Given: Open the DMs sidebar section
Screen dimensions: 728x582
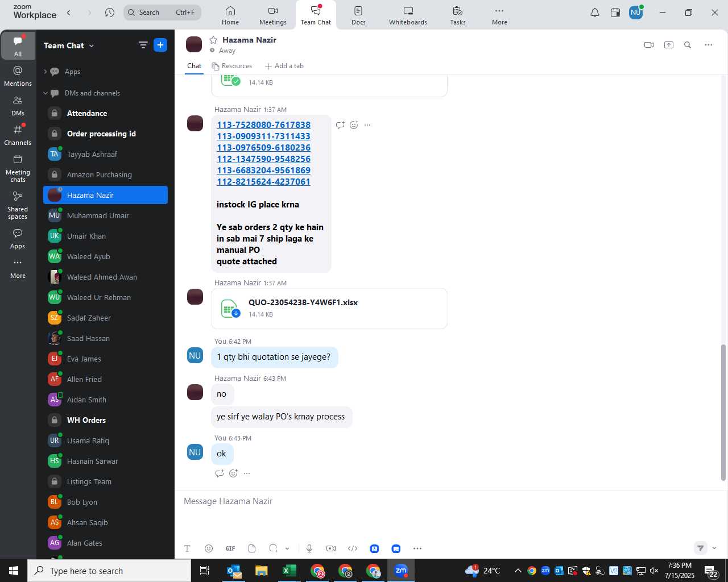Looking at the screenshot, I should pos(18,106).
